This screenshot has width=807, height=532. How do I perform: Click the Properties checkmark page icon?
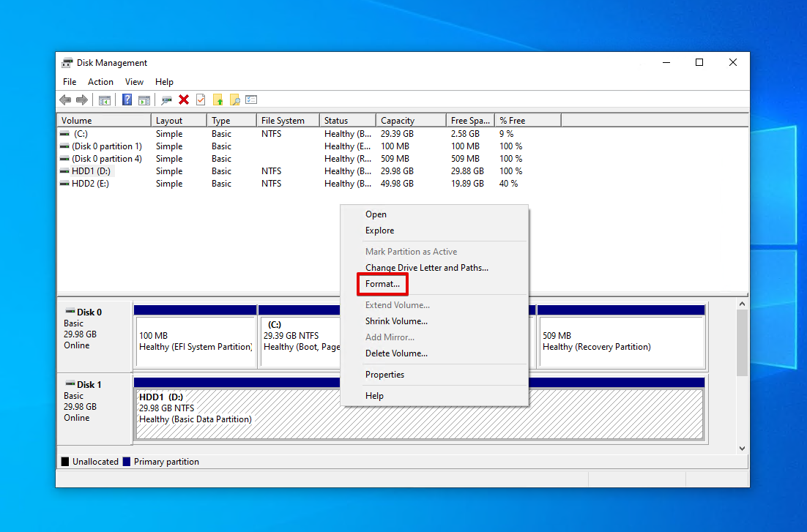(201, 100)
